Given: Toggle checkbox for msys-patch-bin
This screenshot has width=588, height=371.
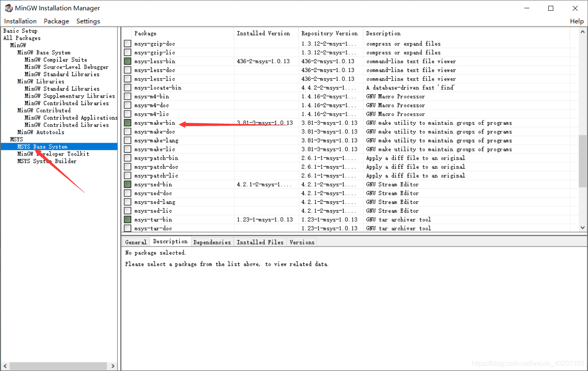Looking at the screenshot, I should (127, 158).
